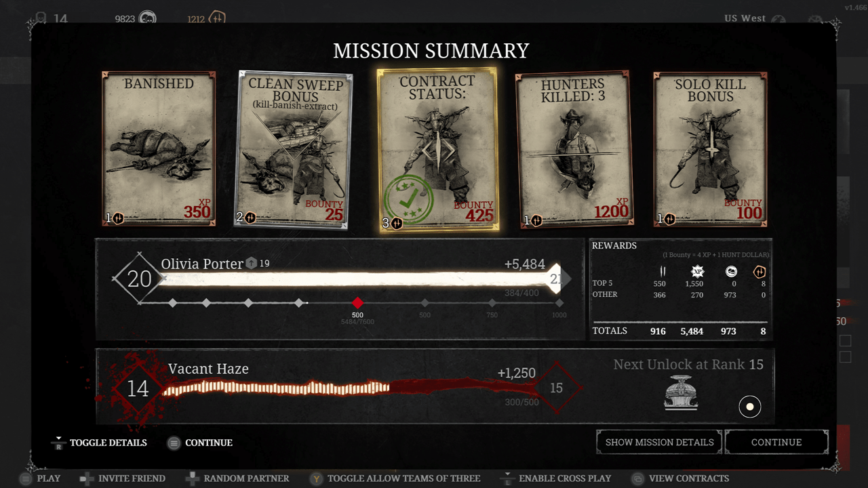
Task: Click the d-pad glyph beside Invite Friend
Action: (x=86, y=479)
